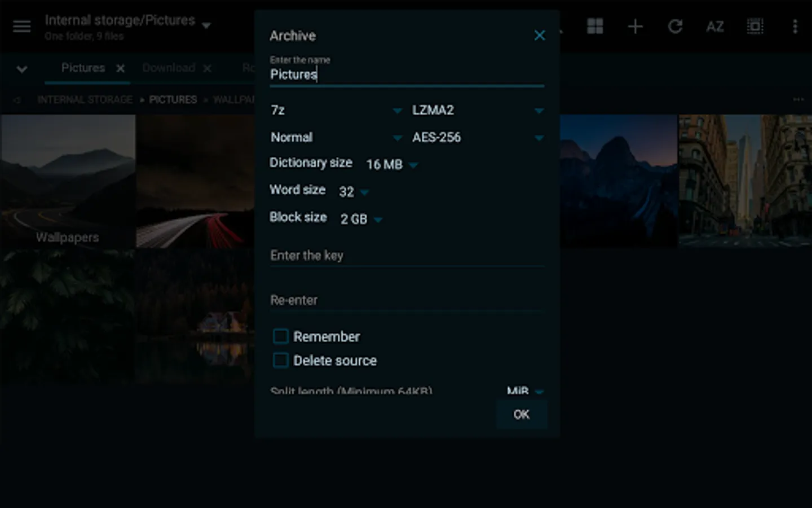Open the MiB split unit dropdown
The height and width of the screenshot is (508, 812).
[524, 390]
